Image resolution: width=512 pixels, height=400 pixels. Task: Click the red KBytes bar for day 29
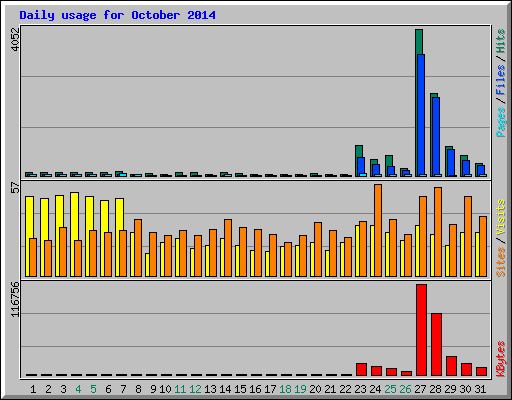point(451,366)
